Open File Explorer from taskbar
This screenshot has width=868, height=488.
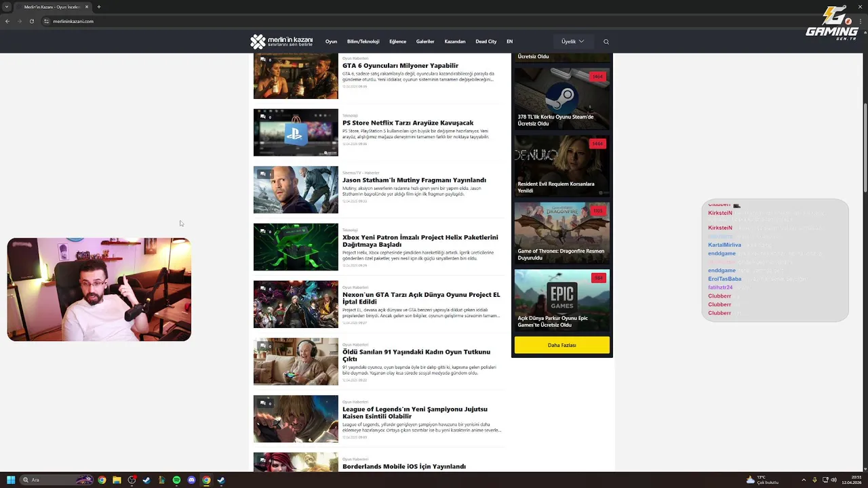[117, 480]
